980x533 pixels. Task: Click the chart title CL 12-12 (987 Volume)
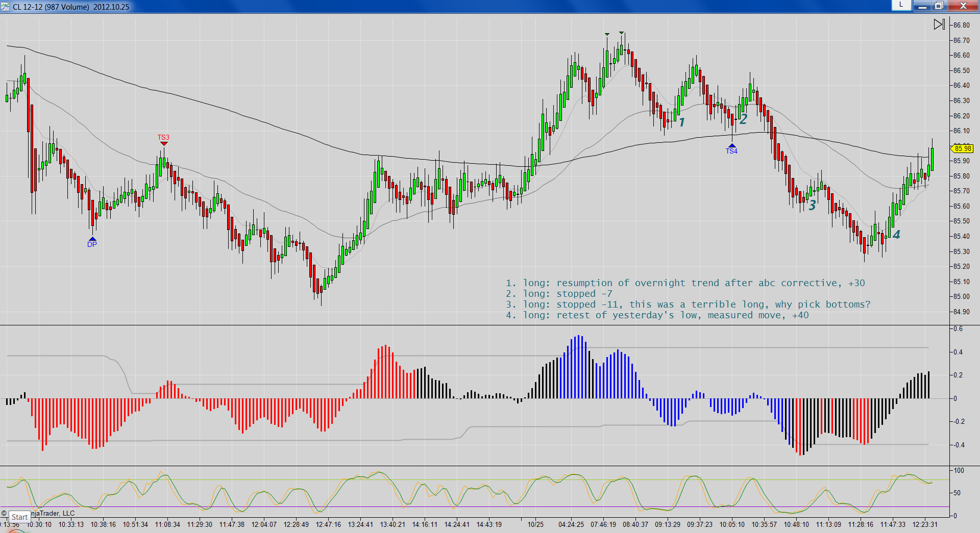51,7
